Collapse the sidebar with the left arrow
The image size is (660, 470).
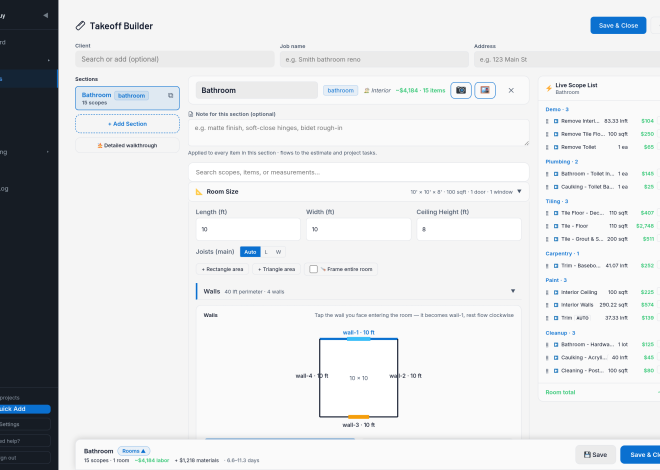45,15
